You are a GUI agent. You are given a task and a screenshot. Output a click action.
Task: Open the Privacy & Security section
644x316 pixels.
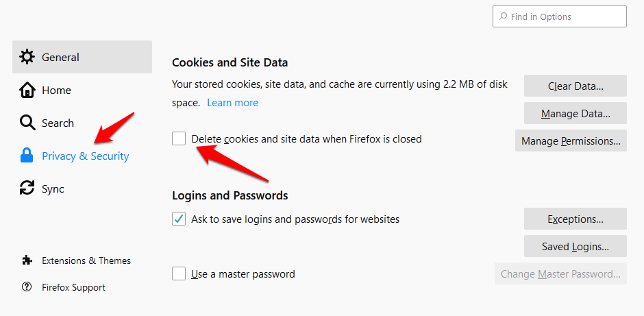85,156
